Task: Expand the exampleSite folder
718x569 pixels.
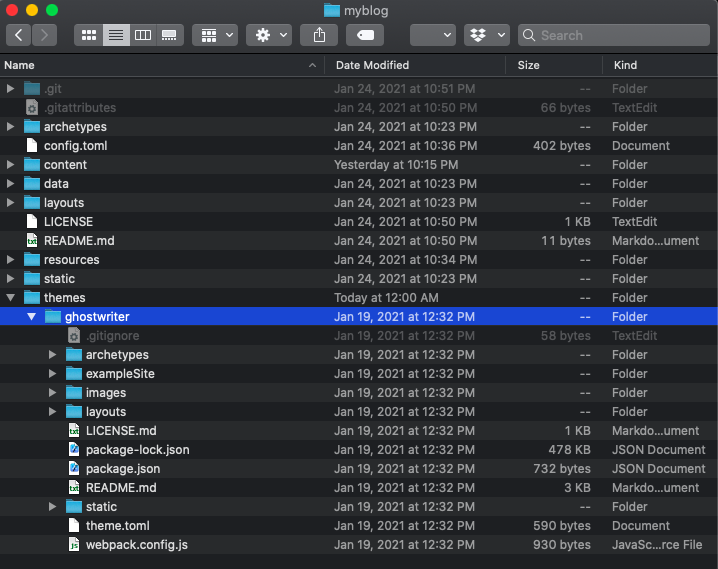Action: (x=52, y=374)
